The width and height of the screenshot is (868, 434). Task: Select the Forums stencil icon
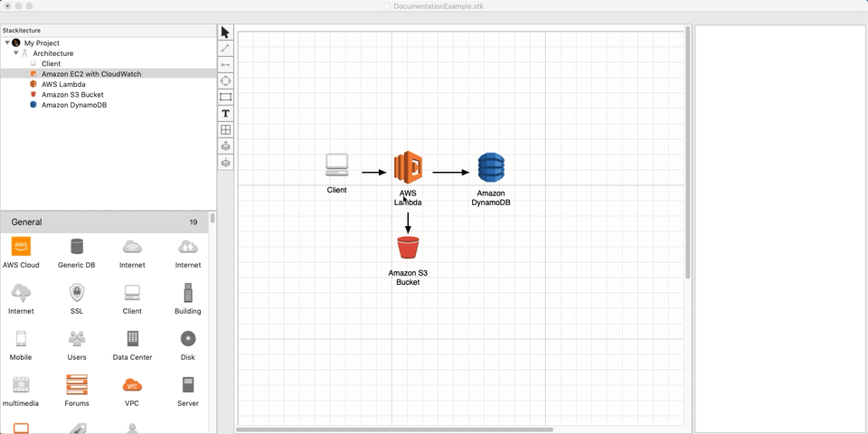[77, 385]
